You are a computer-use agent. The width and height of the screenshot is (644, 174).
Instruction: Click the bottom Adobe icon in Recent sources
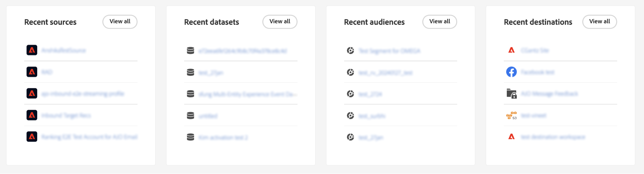click(32, 137)
